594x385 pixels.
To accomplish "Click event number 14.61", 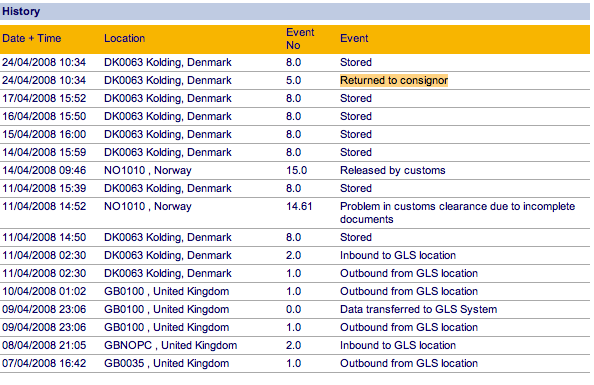I will (299, 206).
